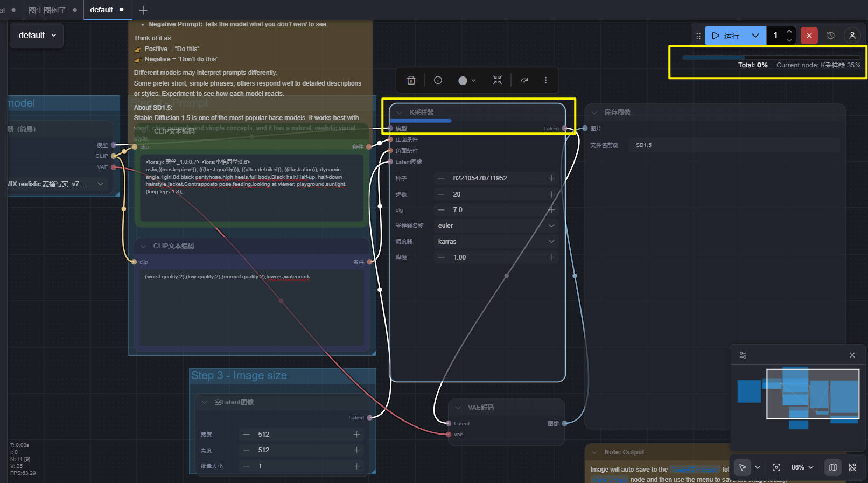
Task: Delete the selected node with trash icon
Action: [411, 80]
